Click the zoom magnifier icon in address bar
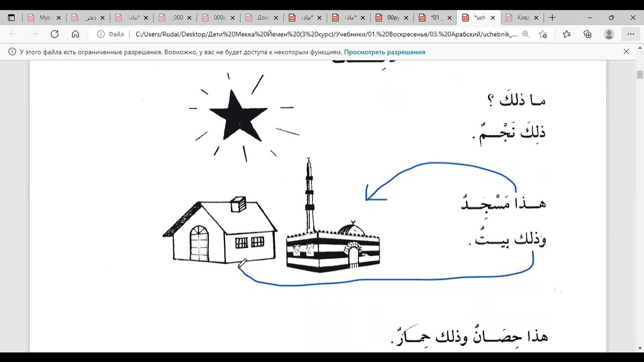The height and width of the screenshot is (362, 644). coord(526,34)
